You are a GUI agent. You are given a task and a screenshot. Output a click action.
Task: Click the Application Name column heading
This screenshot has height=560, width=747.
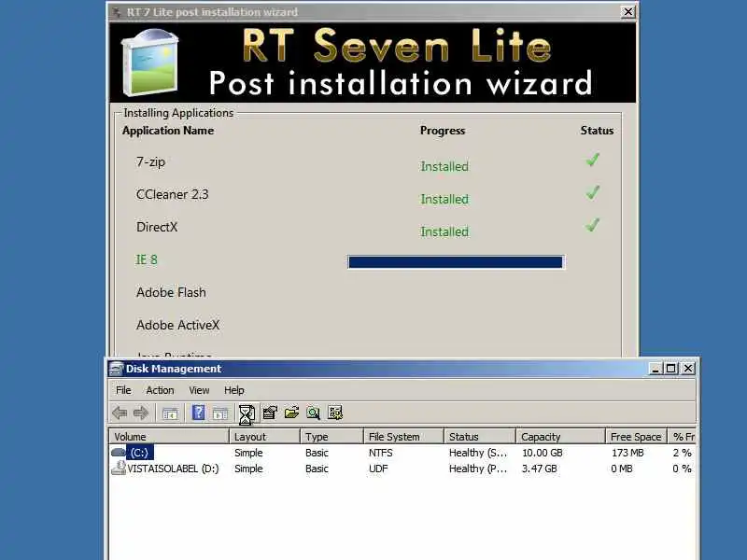[168, 131]
